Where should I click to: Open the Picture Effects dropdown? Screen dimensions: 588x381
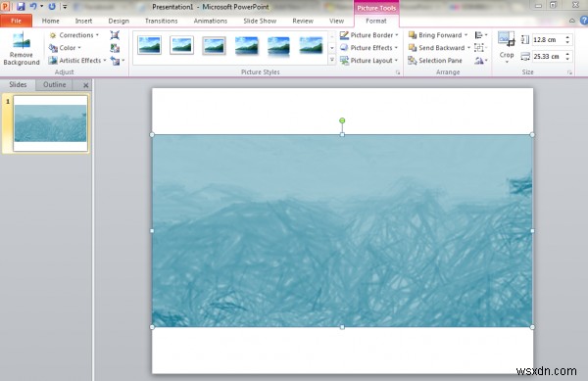(369, 48)
